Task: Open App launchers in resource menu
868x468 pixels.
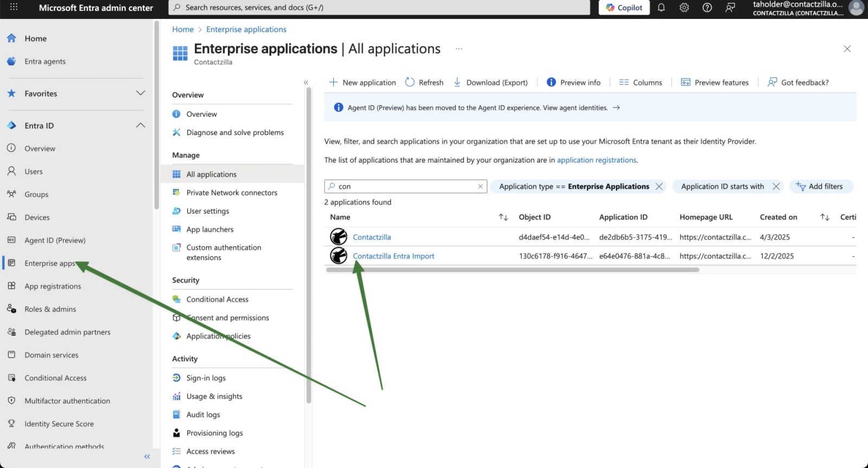Action: pyautogui.click(x=210, y=229)
